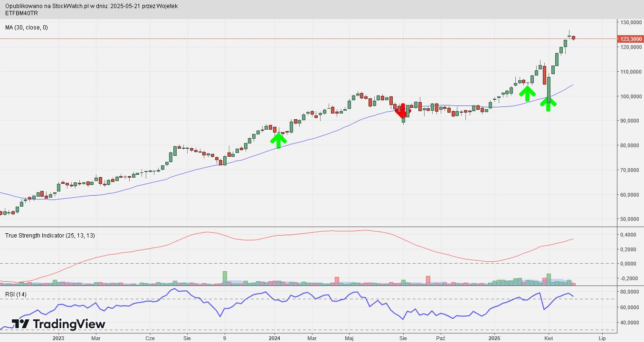Click the Paź label on time axis
Viewport: 644px width, 342px height.
tap(441, 338)
